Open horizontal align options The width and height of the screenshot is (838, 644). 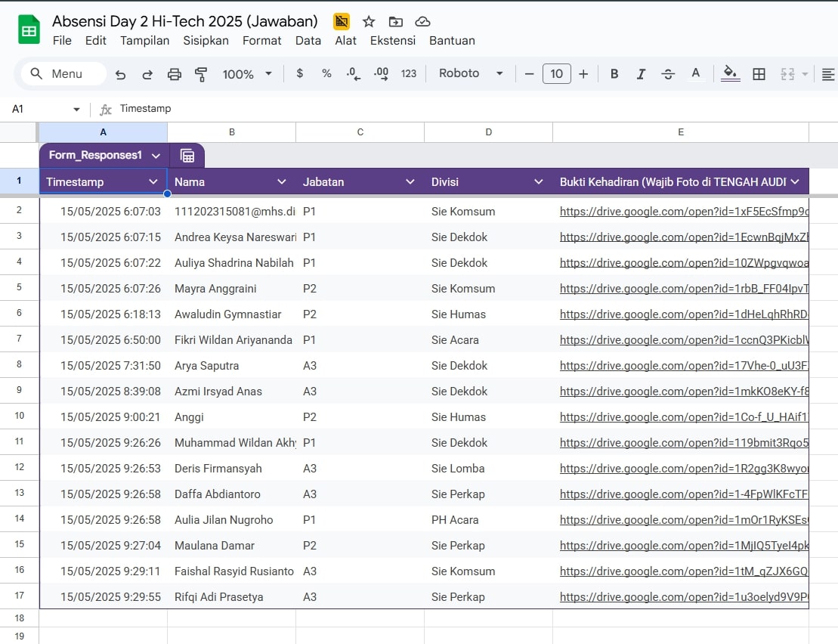[x=828, y=74]
